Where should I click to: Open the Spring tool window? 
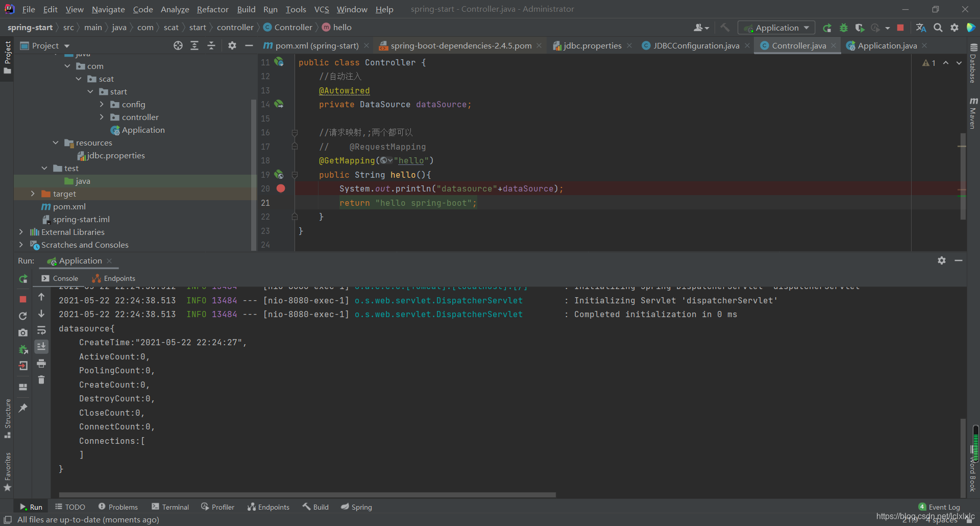(357, 507)
